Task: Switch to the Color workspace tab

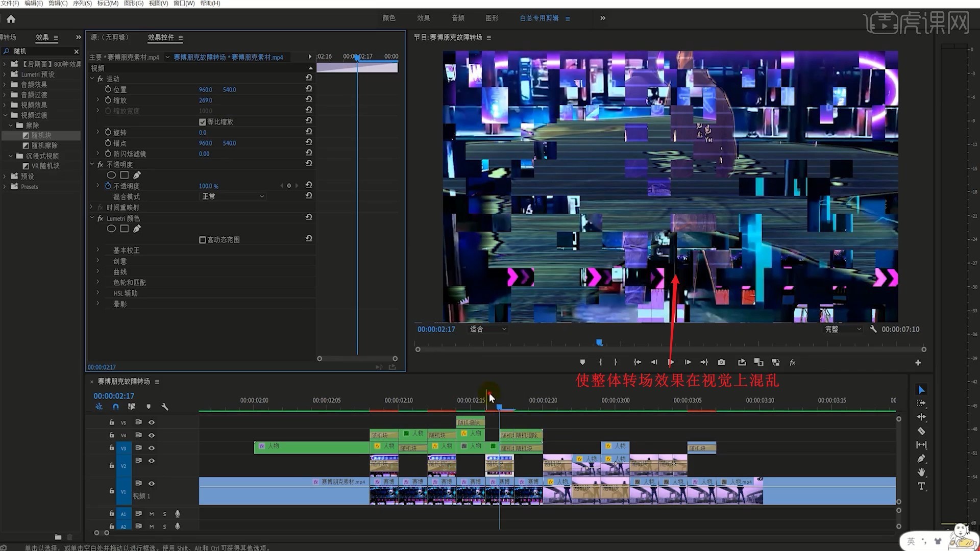Action: coord(389,18)
